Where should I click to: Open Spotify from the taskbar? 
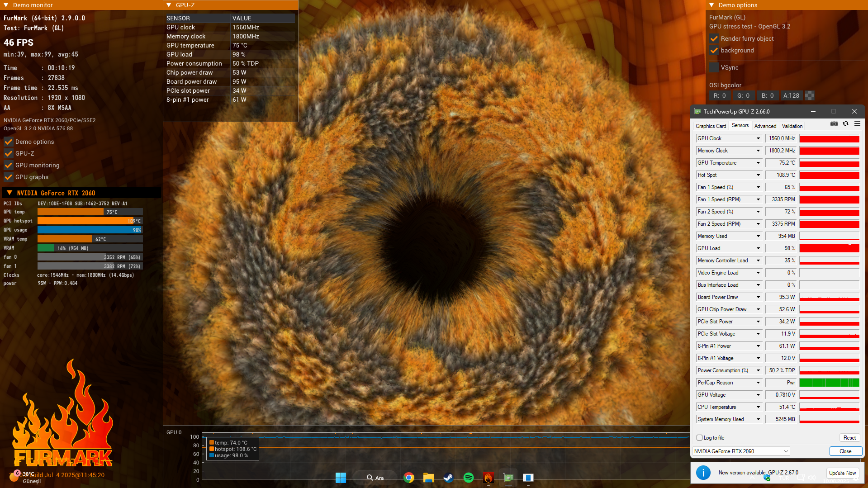pos(469,478)
